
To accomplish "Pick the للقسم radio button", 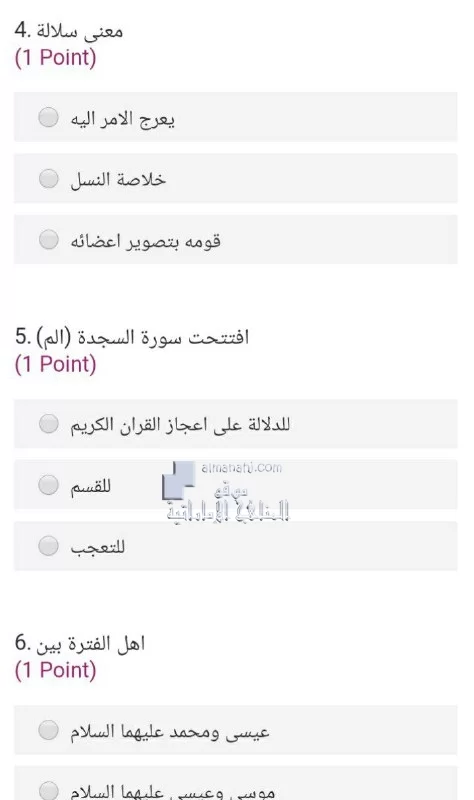I will point(48,485).
